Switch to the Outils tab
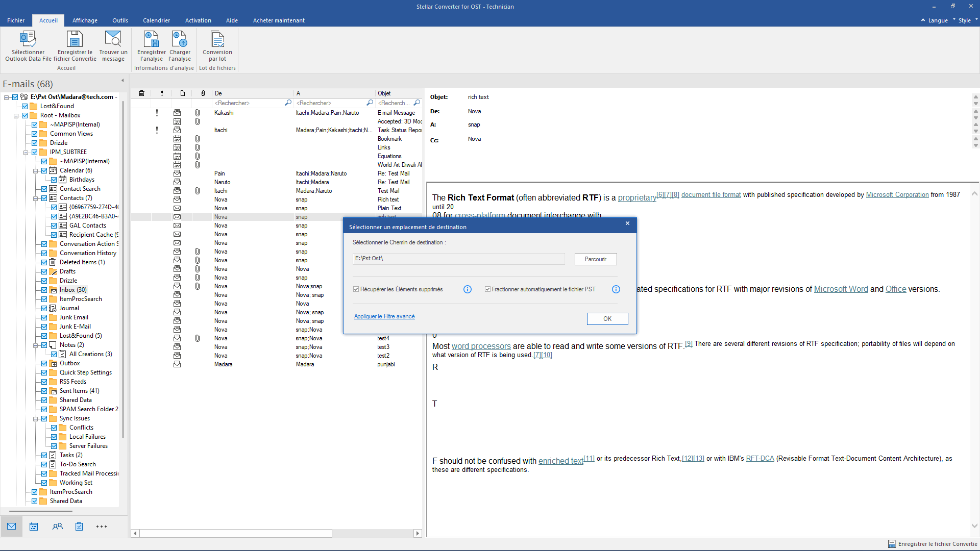Image resolution: width=980 pixels, height=551 pixels. tap(120, 20)
